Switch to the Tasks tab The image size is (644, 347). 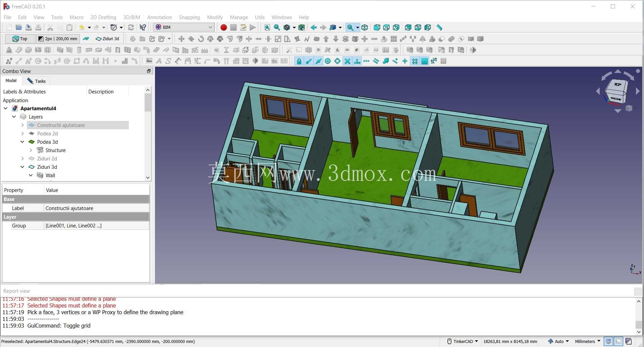(37, 81)
